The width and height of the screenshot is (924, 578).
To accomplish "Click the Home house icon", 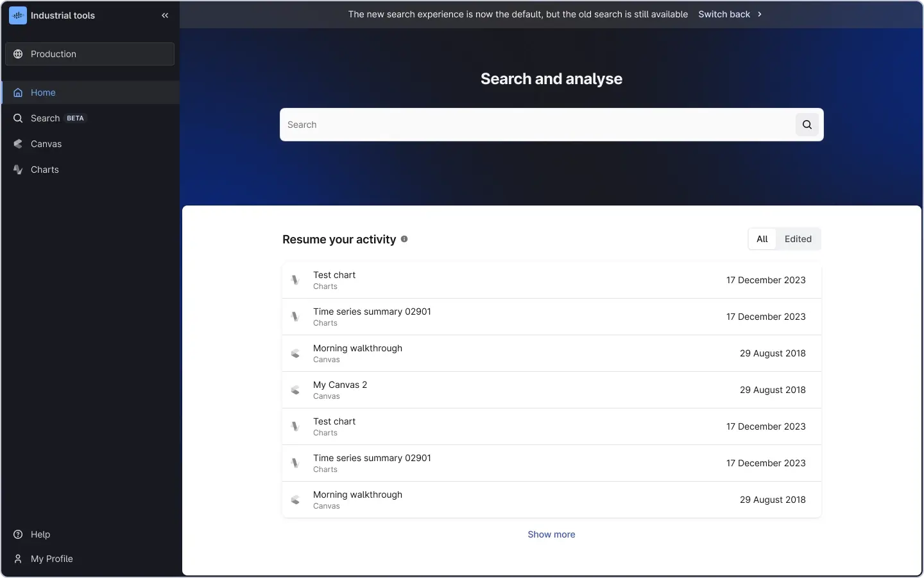I will pyautogui.click(x=18, y=92).
